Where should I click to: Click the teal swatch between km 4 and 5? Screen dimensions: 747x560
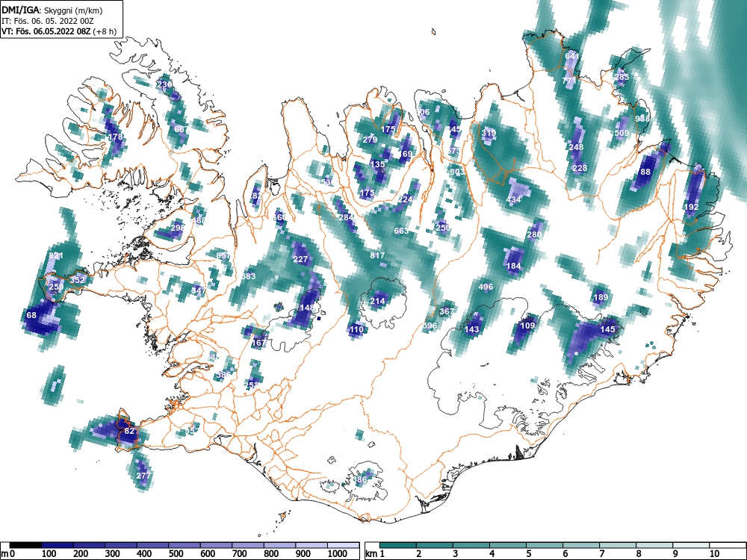(508, 545)
